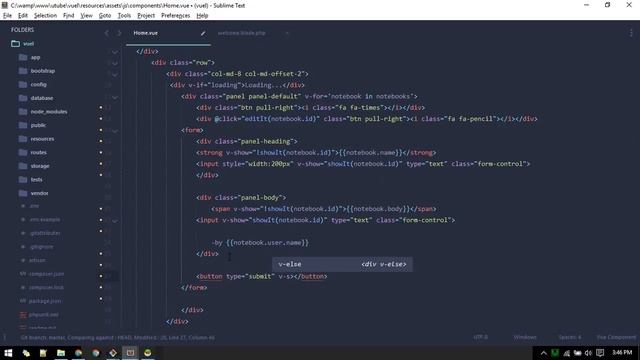This screenshot has width=640, height=360.
Task: Change the Vue Component syntax selector
Action: click(x=616, y=337)
